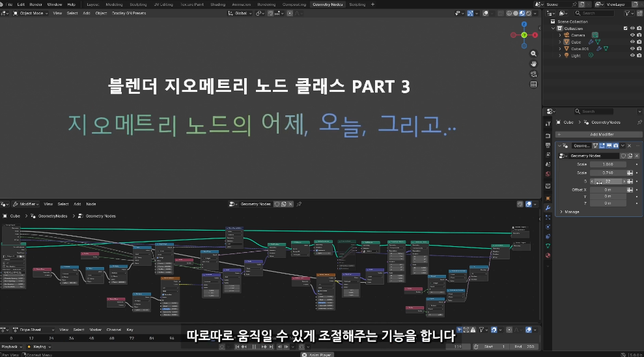This screenshot has height=357, width=644.
Task: Click the first Scale value field 1.000
Action: (608, 164)
